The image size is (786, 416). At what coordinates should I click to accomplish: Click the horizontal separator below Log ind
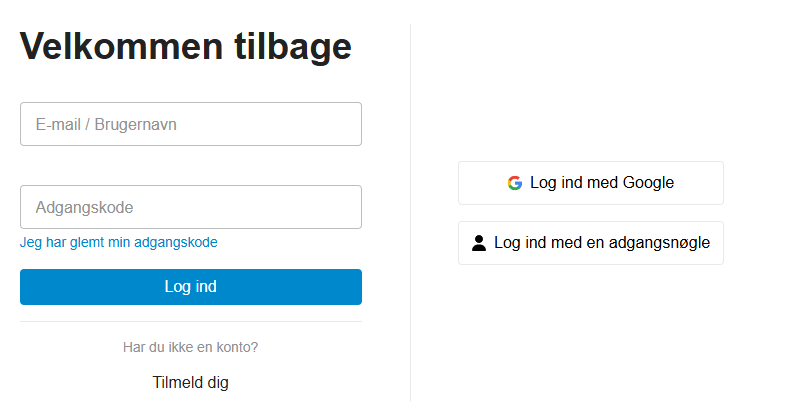tap(190, 321)
